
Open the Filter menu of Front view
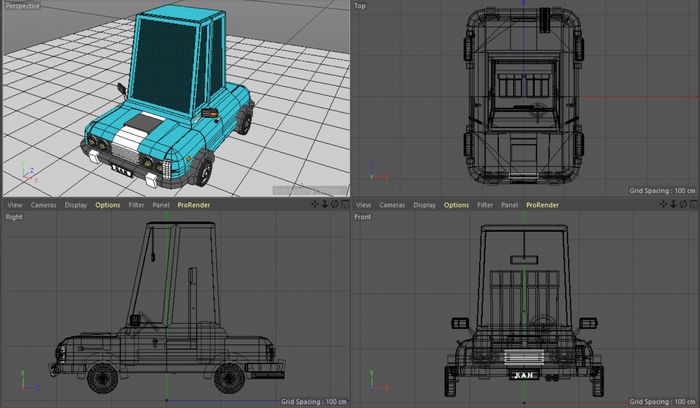coord(485,205)
